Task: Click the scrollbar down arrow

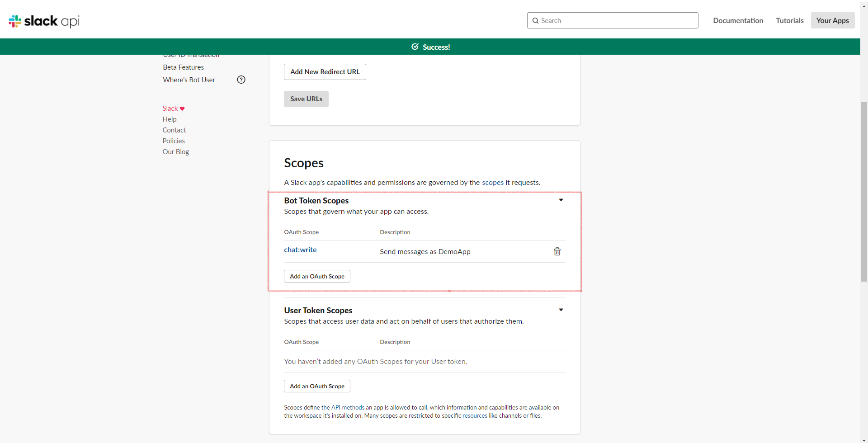Action: pos(864,440)
